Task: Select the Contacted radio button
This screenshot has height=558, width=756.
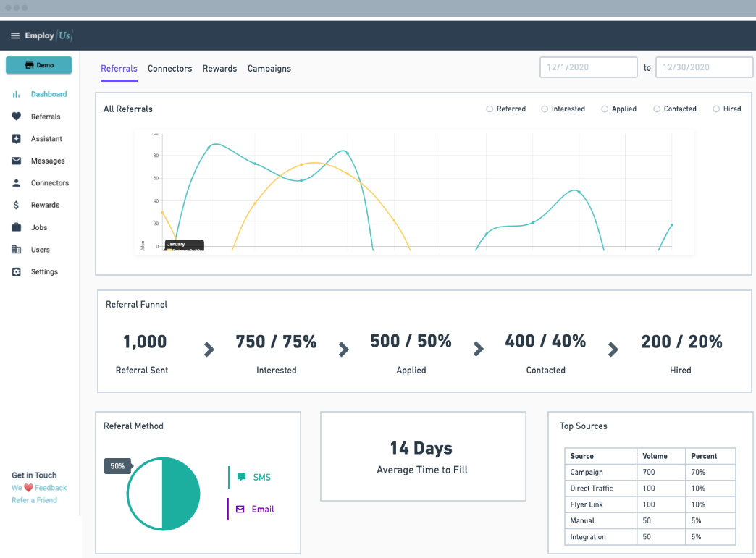Action: [657, 109]
